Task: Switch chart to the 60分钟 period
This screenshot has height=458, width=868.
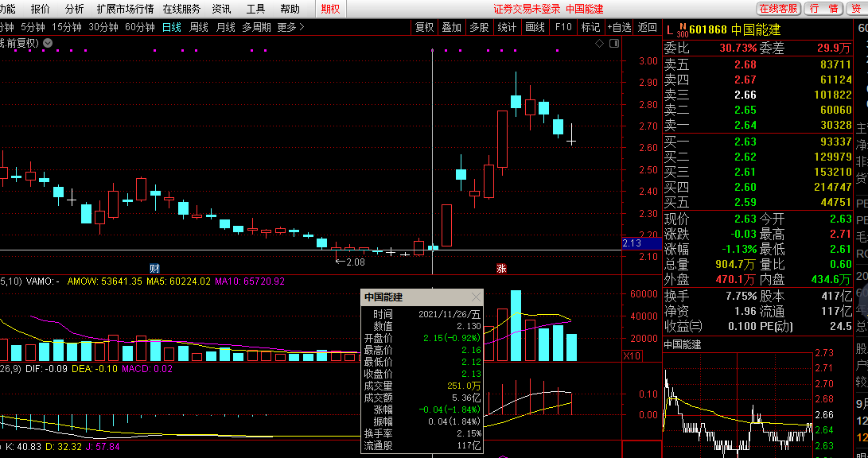Action: (x=140, y=27)
